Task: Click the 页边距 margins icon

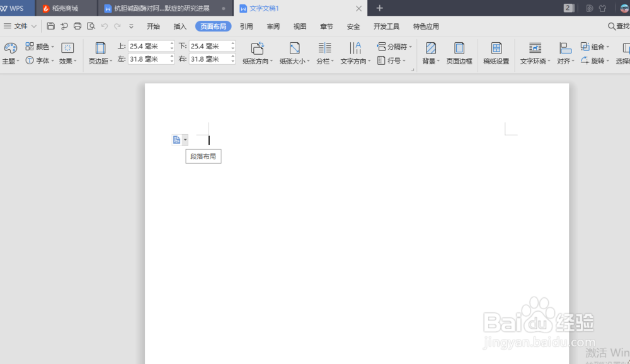Action: pos(100,53)
